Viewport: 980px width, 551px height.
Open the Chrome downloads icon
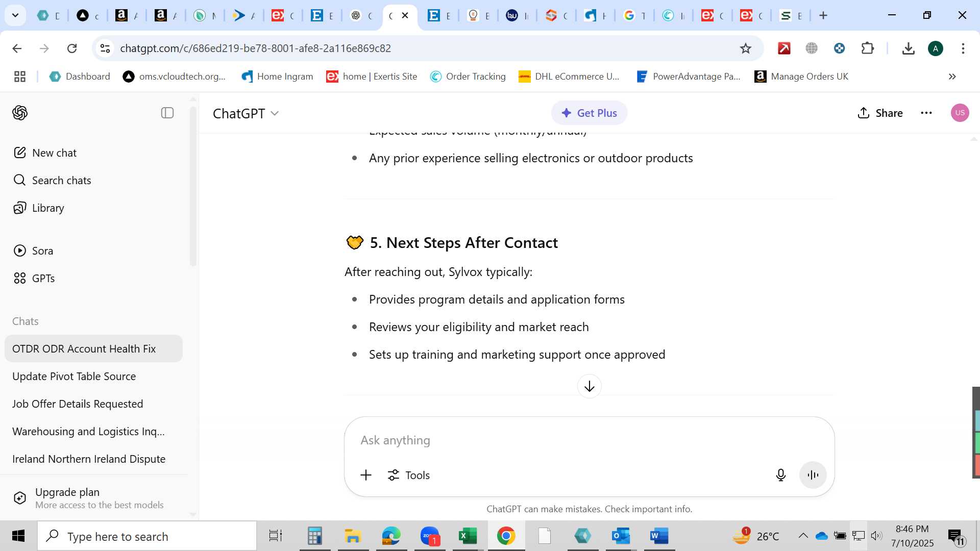tap(908, 48)
